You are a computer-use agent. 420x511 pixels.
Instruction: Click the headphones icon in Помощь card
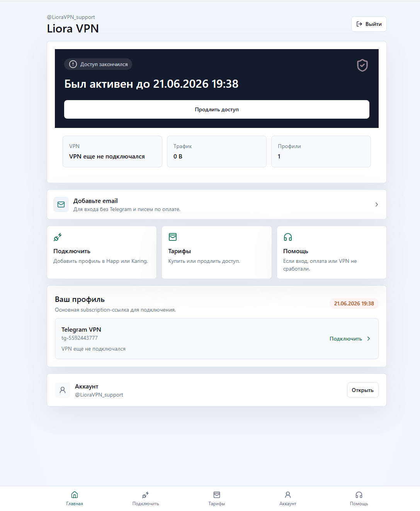pos(288,237)
